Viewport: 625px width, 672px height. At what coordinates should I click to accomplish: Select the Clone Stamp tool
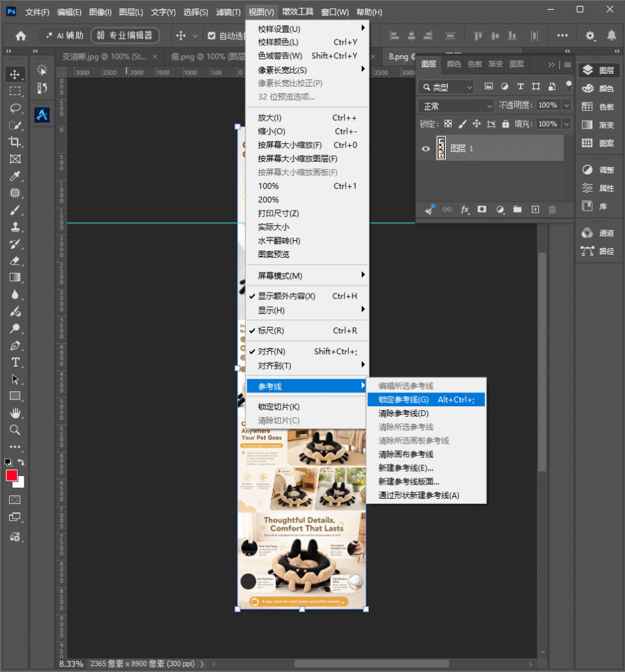15,226
